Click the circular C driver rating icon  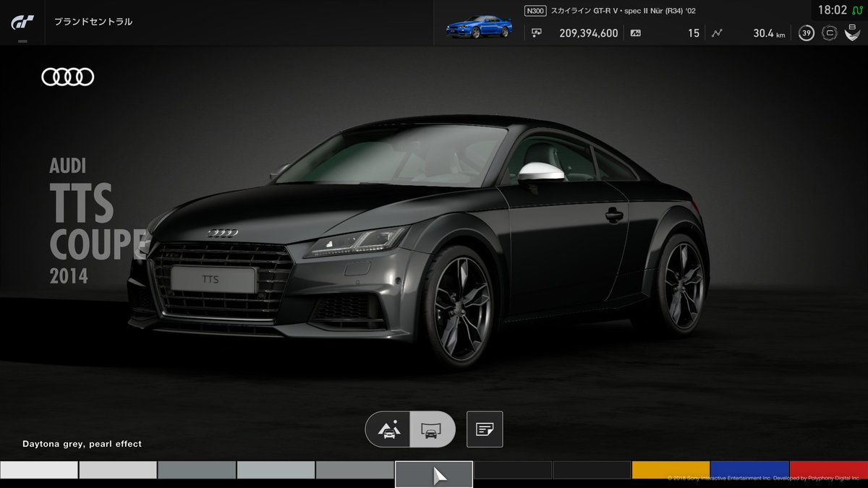830,33
